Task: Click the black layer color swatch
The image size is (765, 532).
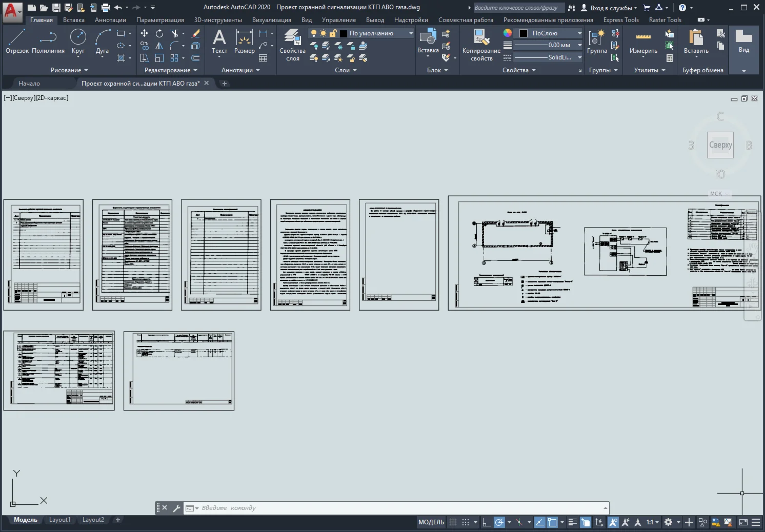Action: coord(344,33)
